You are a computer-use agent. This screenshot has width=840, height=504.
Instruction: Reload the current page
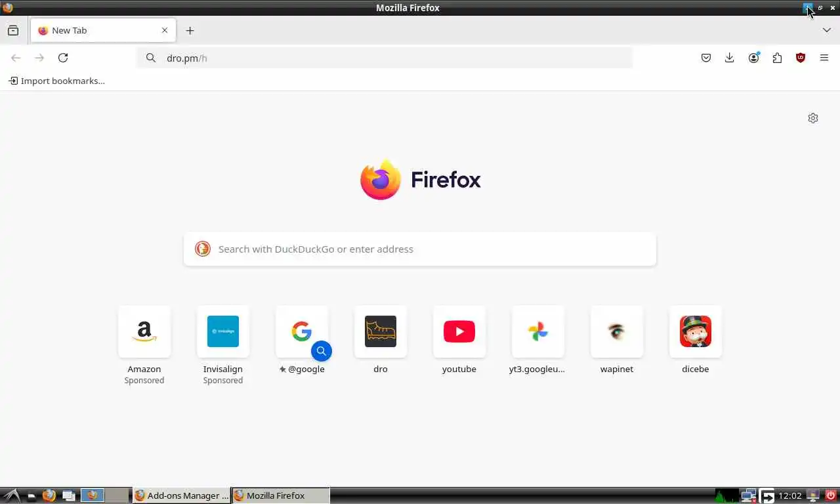click(x=63, y=58)
